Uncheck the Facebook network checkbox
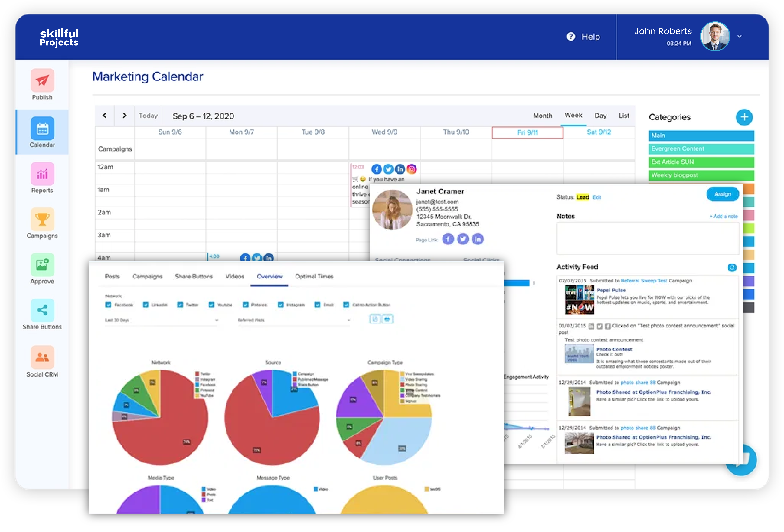This screenshot has width=784, height=532. (x=109, y=305)
